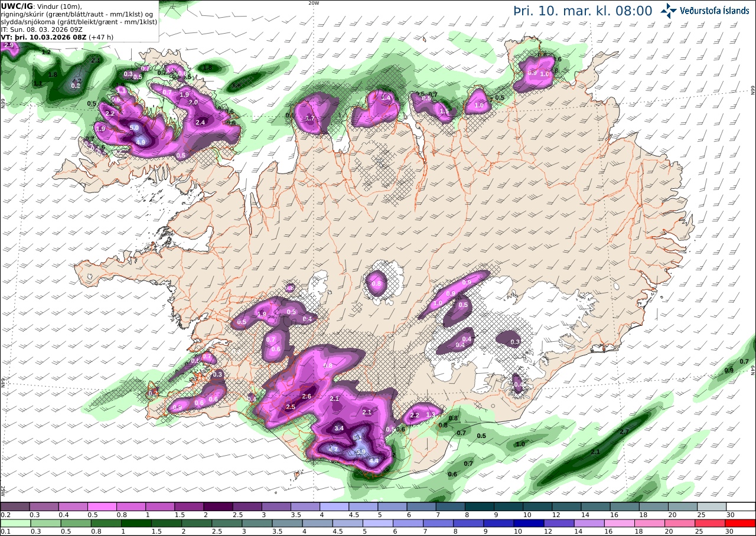Click the '2.9' value near the header box

pyautogui.click(x=8, y=45)
